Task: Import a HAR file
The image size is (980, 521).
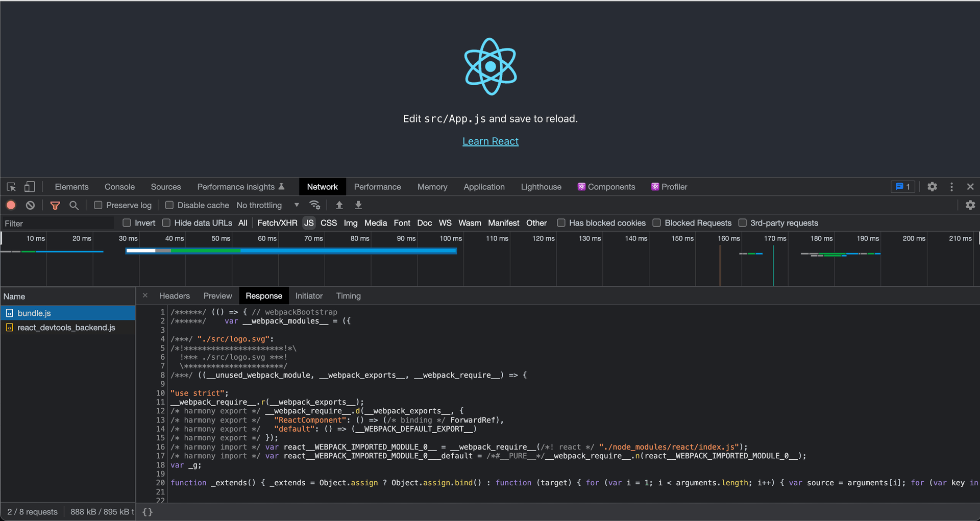Action: click(339, 205)
